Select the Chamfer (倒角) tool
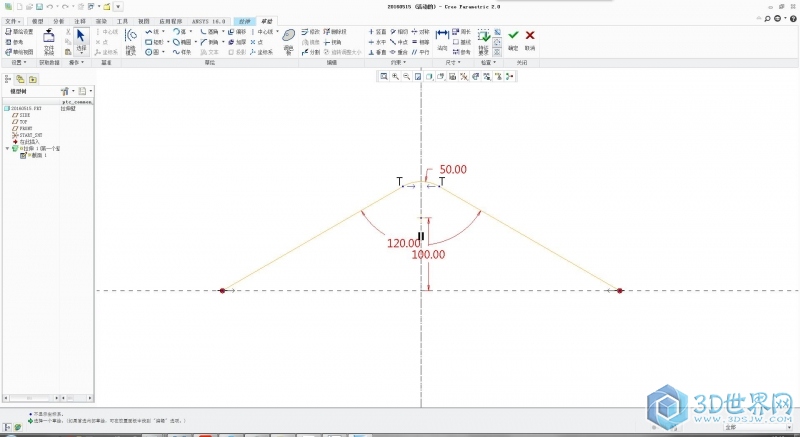Image resolution: width=800 pixels, height=437 pixels. point(210,42)
